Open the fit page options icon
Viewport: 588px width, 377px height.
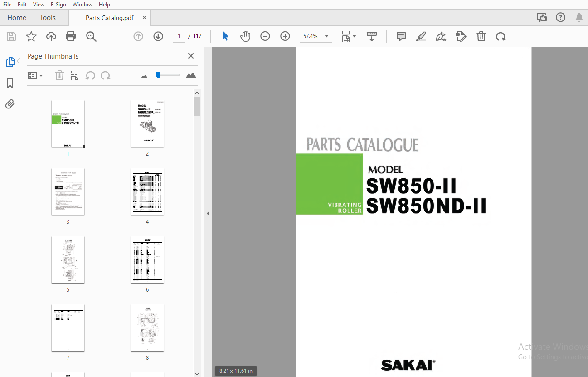pos(348,36)
